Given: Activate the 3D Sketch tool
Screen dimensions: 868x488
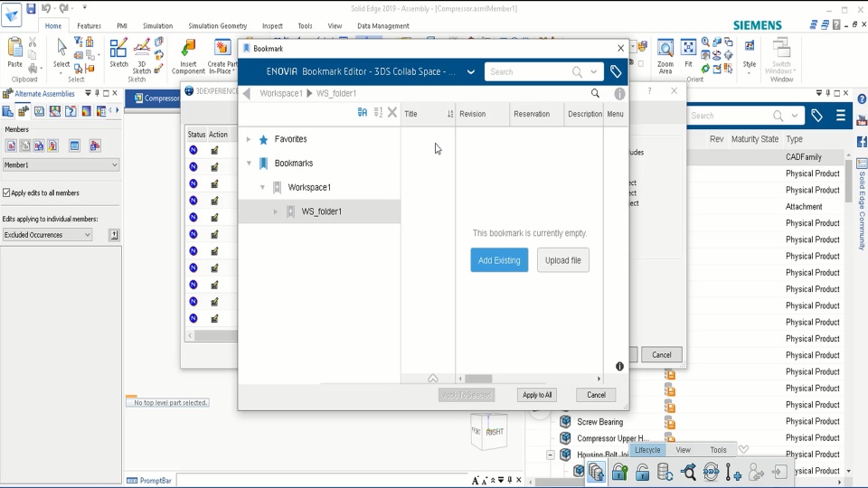Looking at the screenshot, I should point(142,48).
